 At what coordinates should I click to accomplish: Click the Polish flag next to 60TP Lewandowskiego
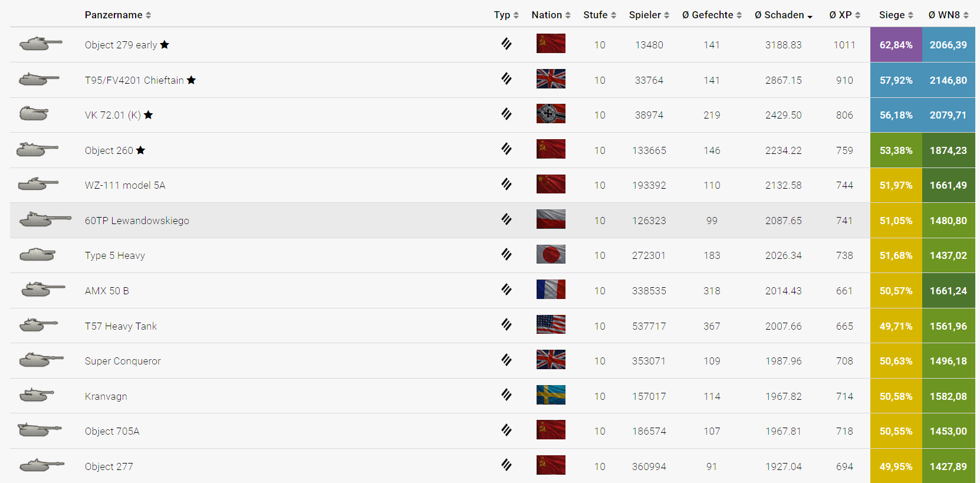click(x=551, y=219)
